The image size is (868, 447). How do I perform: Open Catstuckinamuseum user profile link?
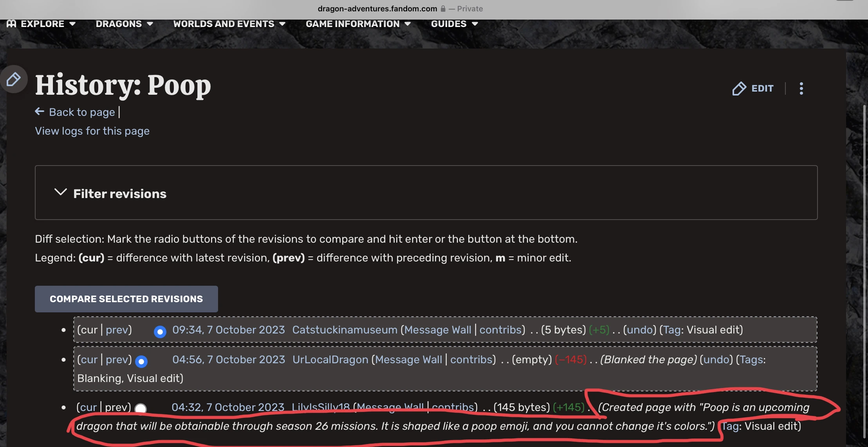345,330
